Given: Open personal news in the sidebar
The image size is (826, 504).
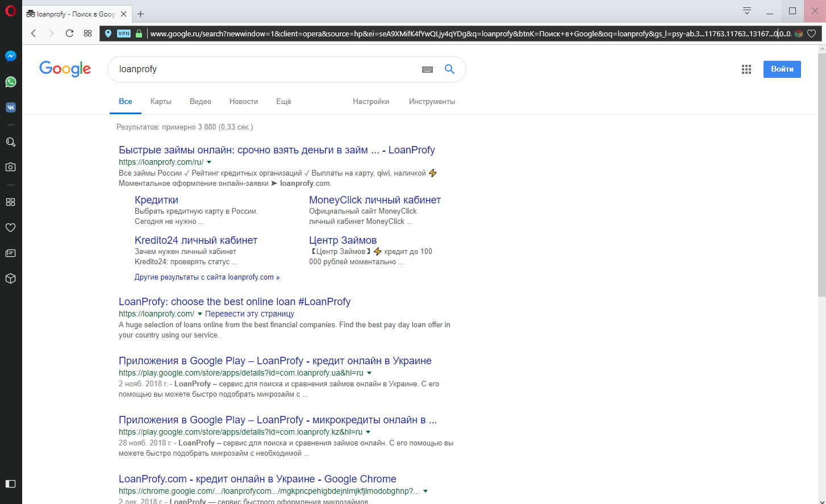Looking at the screenshot, I should [10, 253].
